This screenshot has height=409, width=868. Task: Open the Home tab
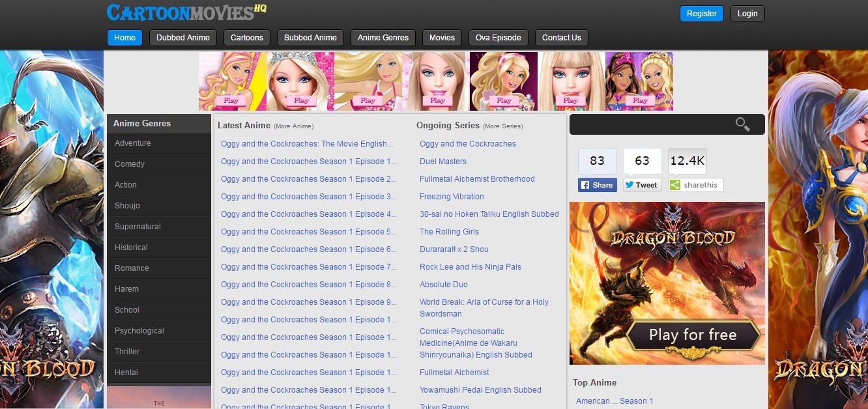(124, 38)
